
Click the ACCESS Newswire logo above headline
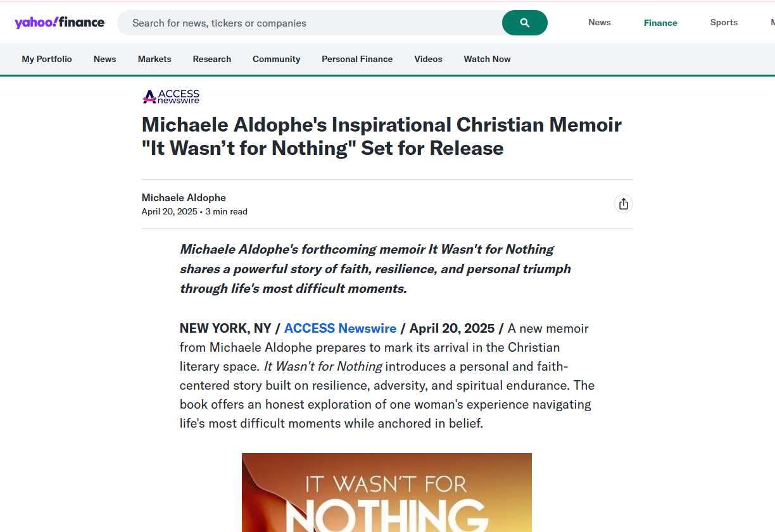point(171,96)
